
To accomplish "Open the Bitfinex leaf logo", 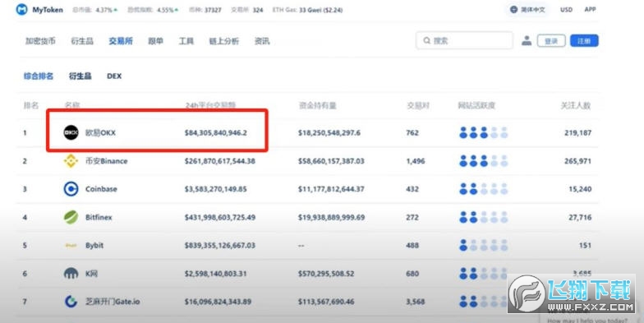I will click(71, 217).
